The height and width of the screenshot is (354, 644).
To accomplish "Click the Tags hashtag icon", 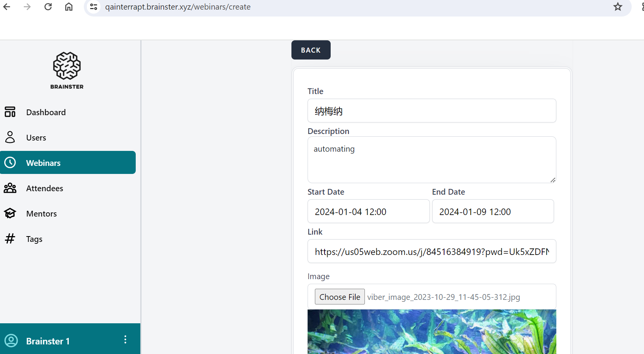I will [10, 239].
